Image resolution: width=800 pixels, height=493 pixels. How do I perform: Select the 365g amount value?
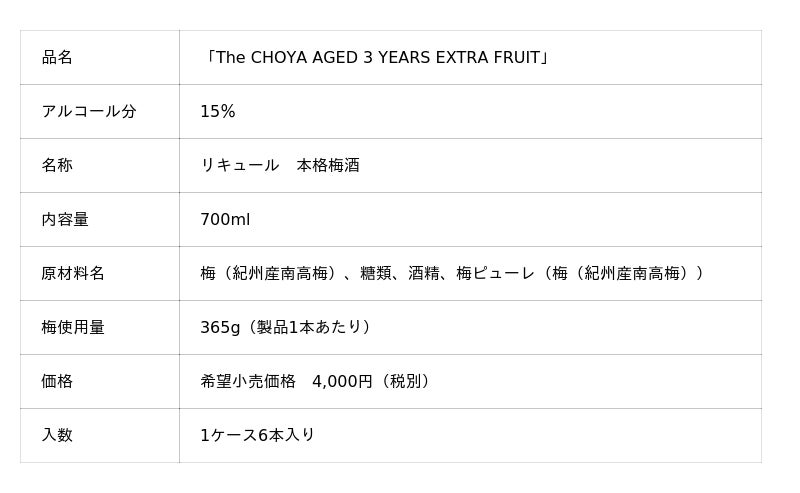tap(219, 328)
